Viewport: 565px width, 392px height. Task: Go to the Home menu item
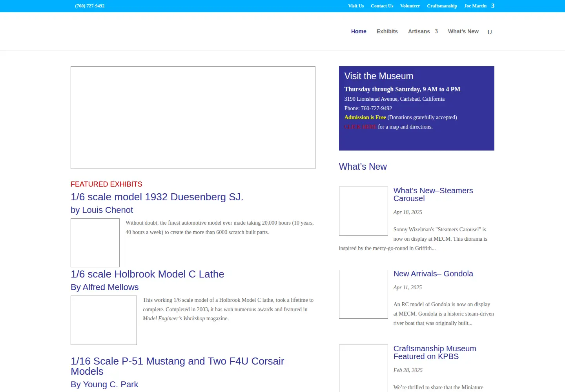pos(359,31)
